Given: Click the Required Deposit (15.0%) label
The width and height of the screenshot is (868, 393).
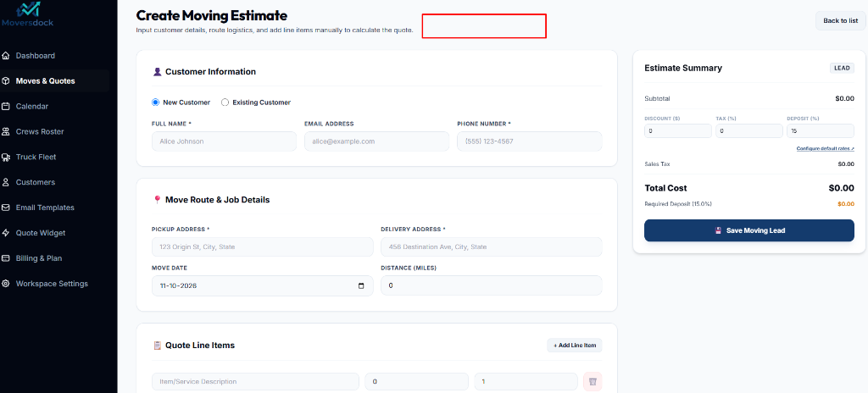Looking at the screenshot, I should tap(678, 204).
